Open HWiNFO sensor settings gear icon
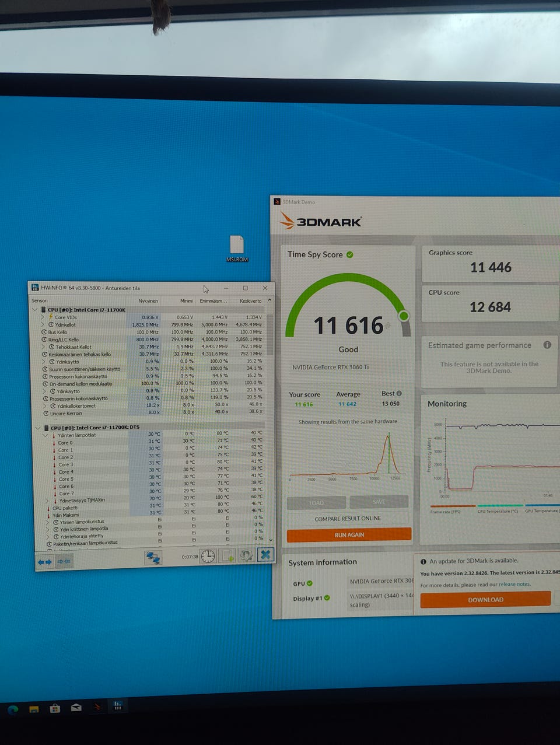Image resolution: width=560 pixels, height=745 pixels. pos(246,555)
